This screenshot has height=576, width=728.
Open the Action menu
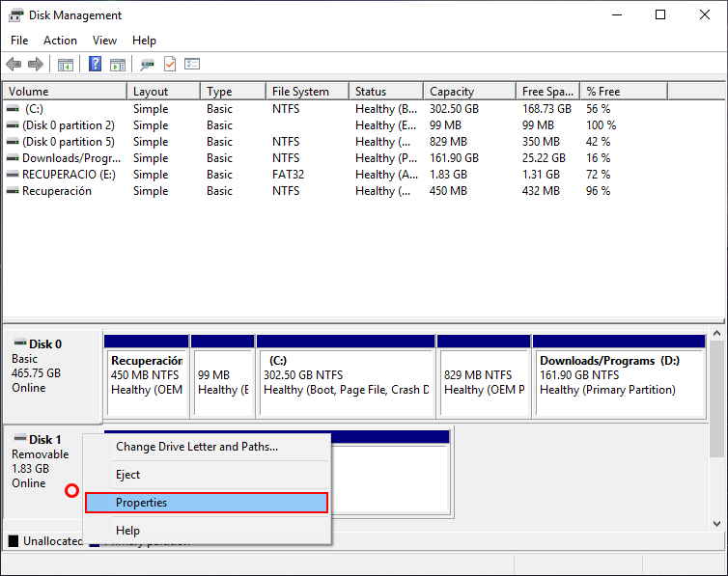(61, 41)
